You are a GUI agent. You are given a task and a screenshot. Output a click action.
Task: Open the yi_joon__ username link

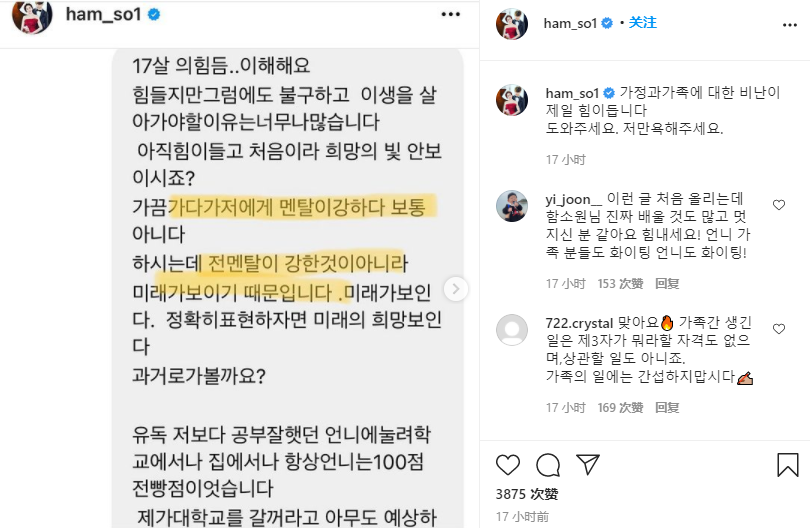click(573, 199)
